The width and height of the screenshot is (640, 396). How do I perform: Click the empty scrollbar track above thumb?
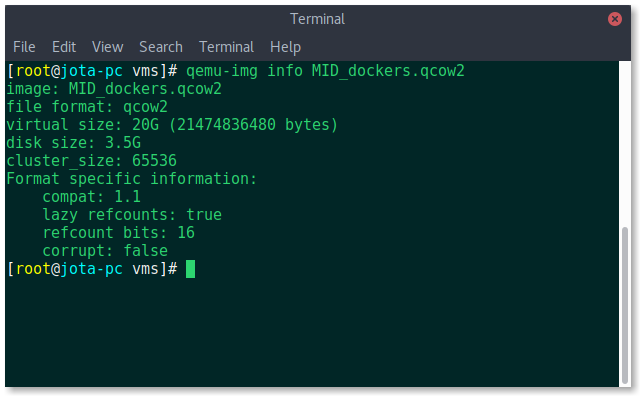click(x=624, y=143)
